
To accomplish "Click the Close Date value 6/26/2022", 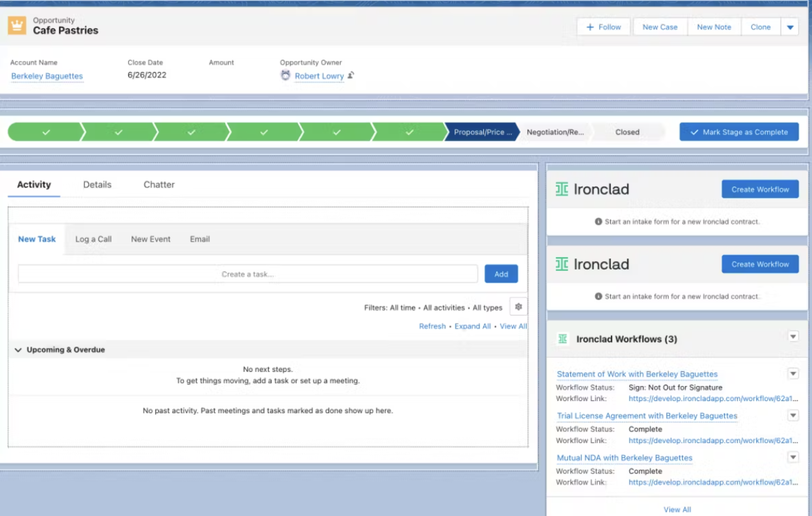I will [x=147, y=75].
